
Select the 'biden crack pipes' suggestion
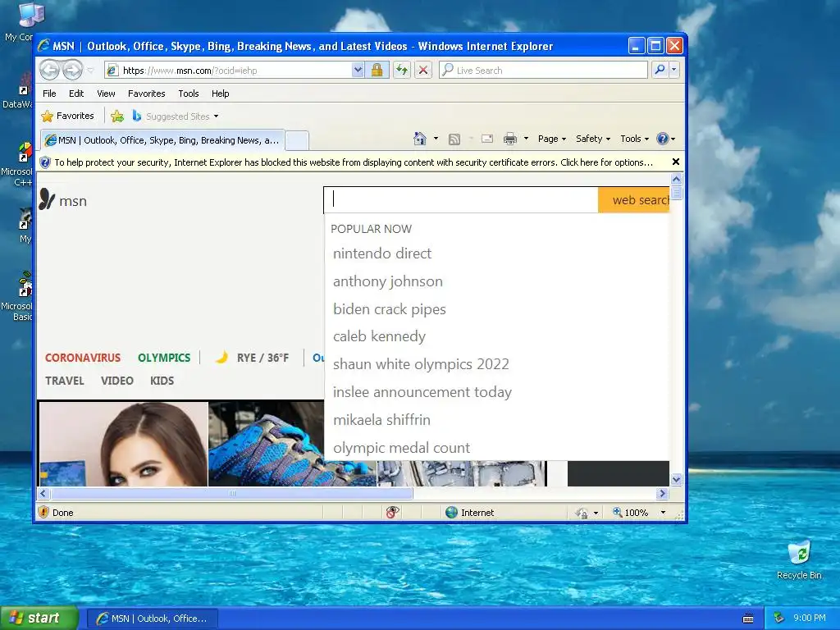click(x=390, y=309)
